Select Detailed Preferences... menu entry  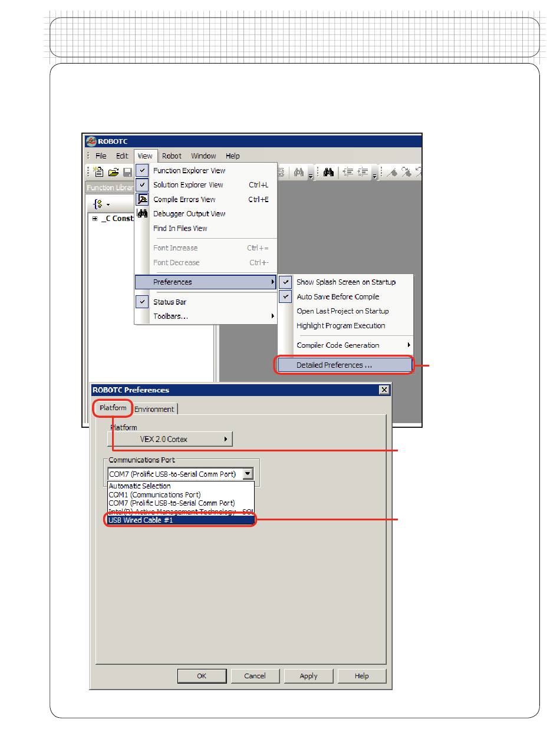(345, 365)
